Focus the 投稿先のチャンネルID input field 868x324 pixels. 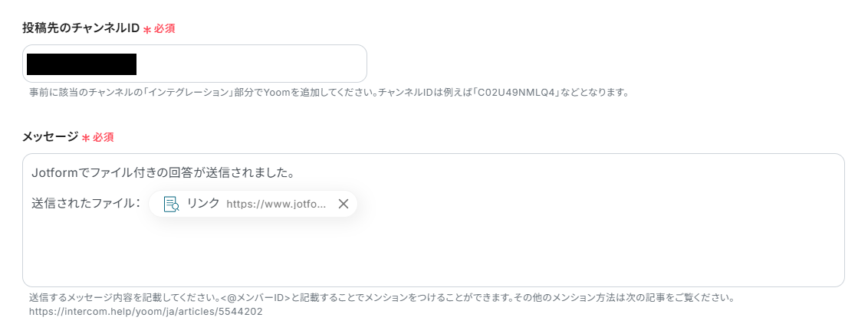[194, 64]
